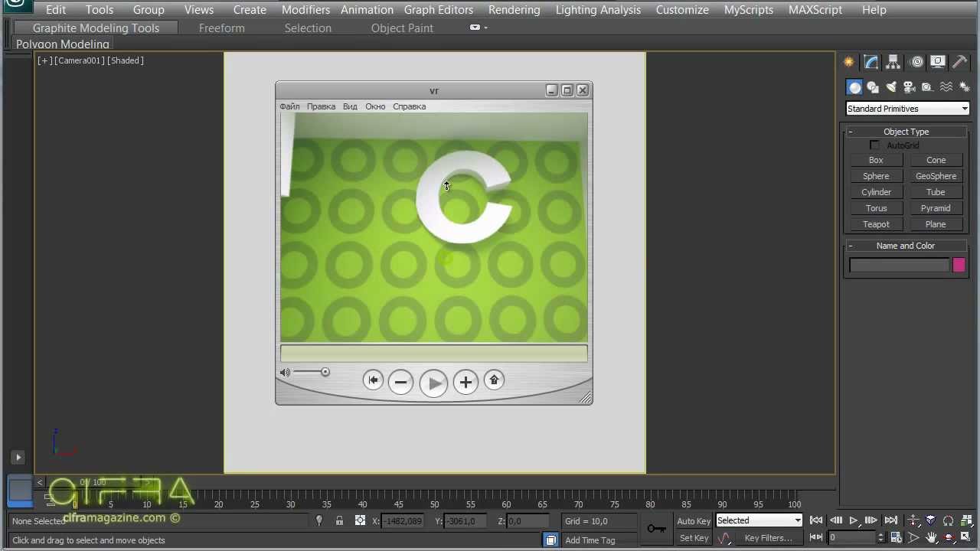Switch to the Freeform ribbon tab
The height and width of the screenshot is (551, 980).
point(221,28)
